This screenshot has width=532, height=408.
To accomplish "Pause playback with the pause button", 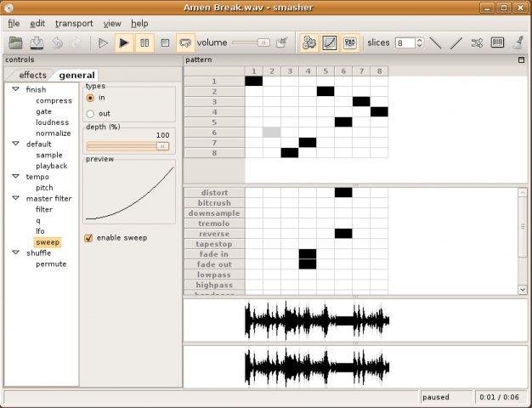I will 144,42.
